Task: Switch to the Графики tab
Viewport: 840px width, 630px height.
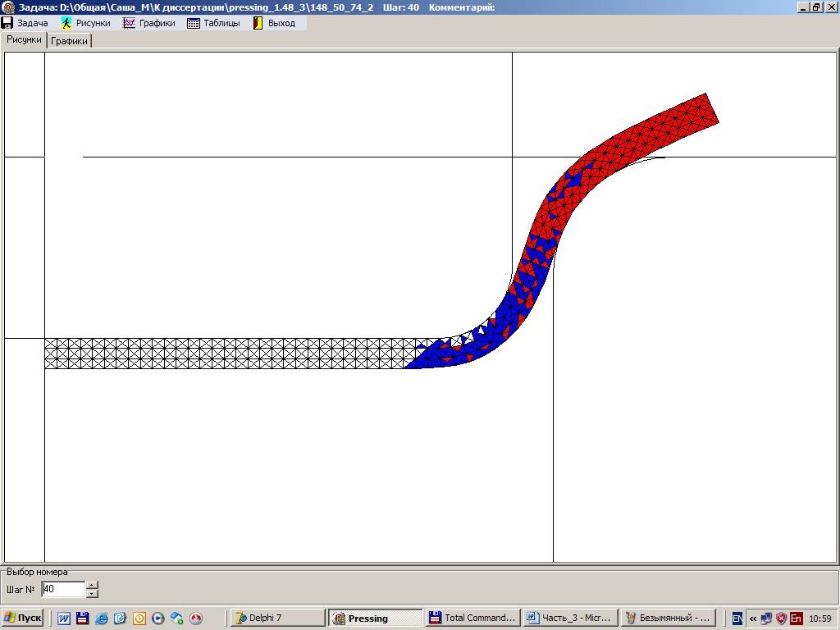Action: 70,40
